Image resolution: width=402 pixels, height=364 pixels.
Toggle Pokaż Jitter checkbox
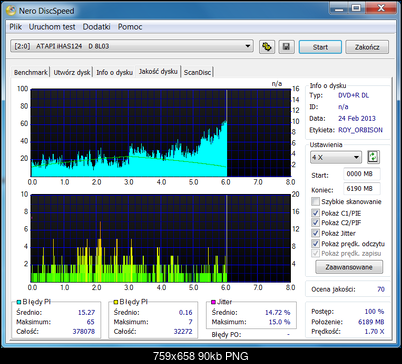(x=315, y=233)
